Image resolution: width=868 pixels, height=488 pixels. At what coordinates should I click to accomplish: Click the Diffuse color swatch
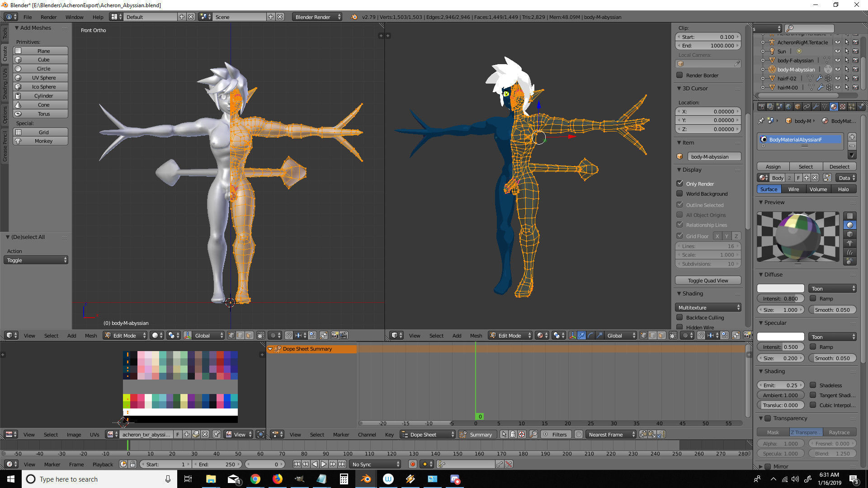[780, 288]
